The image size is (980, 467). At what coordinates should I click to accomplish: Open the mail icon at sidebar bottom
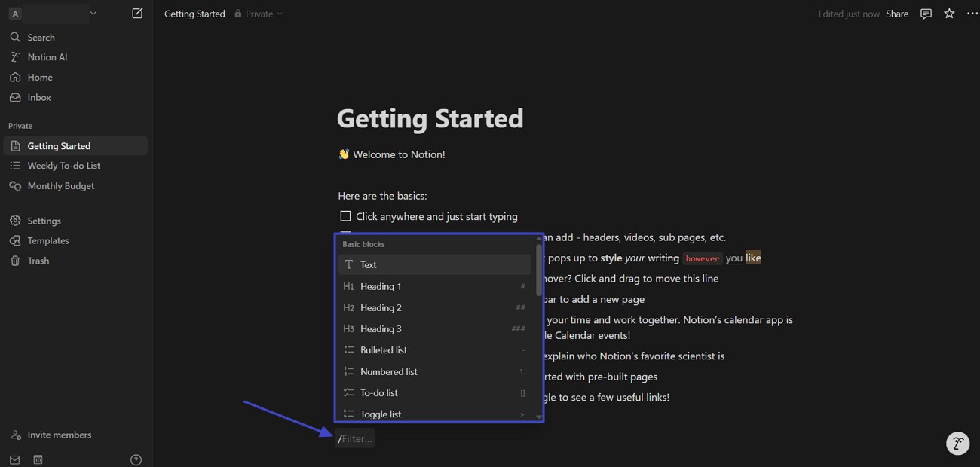(x=14, y=459)
